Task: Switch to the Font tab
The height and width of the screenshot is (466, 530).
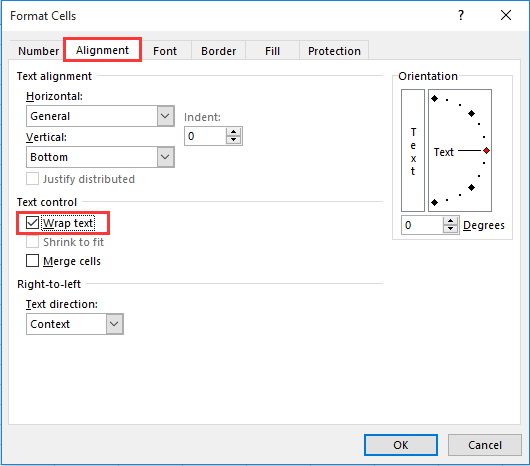Action: coord(165,51)
